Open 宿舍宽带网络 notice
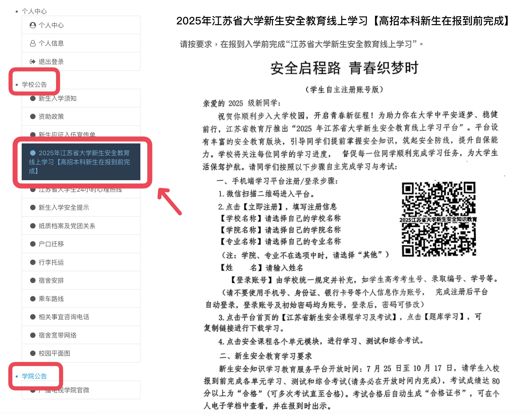Screen dimensions: 532x414 (58, 335)
